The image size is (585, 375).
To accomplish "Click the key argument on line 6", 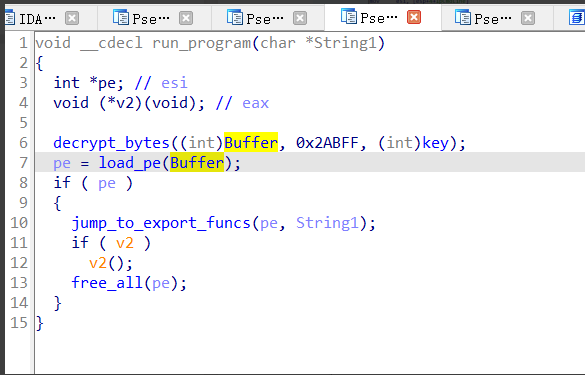I will (435, 143).
